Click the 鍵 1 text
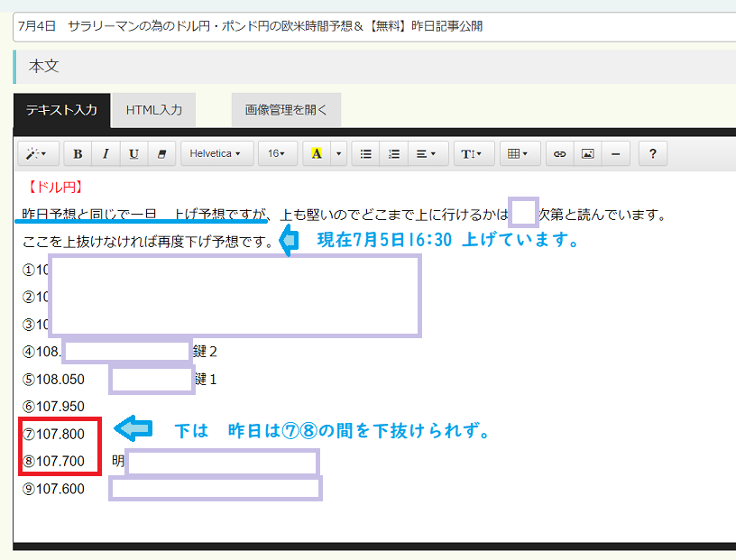The image size is (736, 560). click(x=206, y=380)
